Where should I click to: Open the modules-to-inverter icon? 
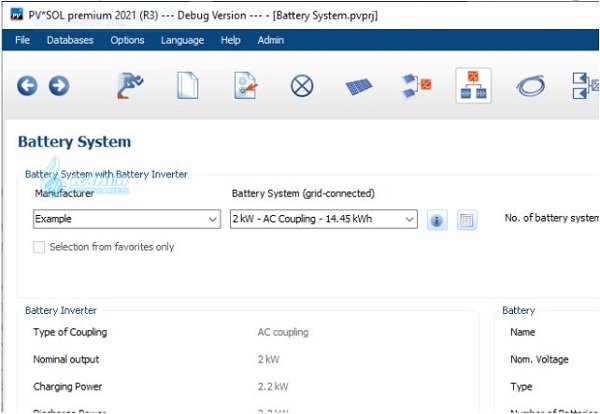(x=417, y=86)
